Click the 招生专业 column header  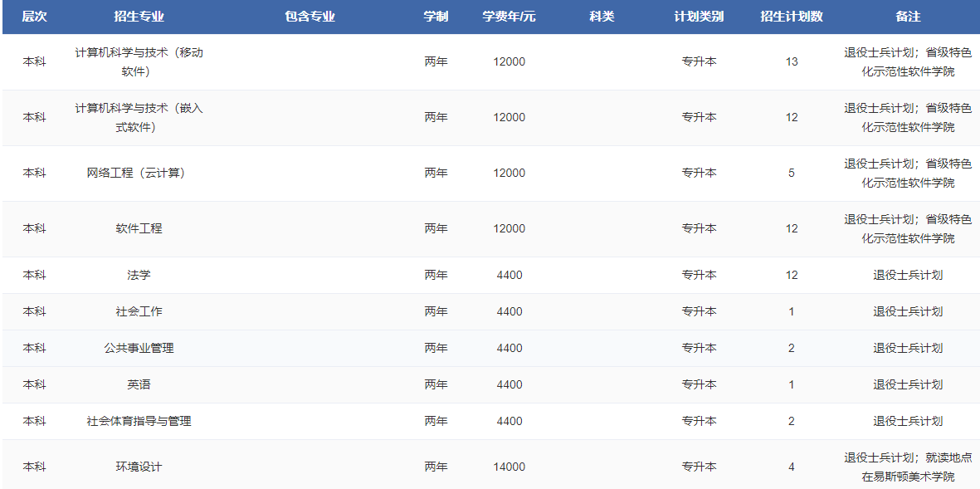139,17
